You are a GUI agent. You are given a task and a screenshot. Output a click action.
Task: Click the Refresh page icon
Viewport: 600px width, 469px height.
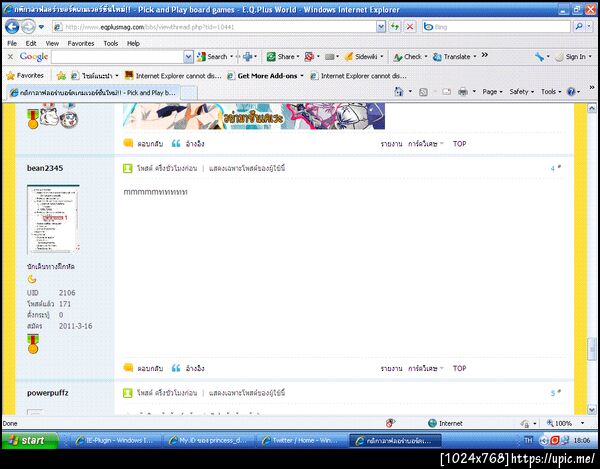point(394,27)
